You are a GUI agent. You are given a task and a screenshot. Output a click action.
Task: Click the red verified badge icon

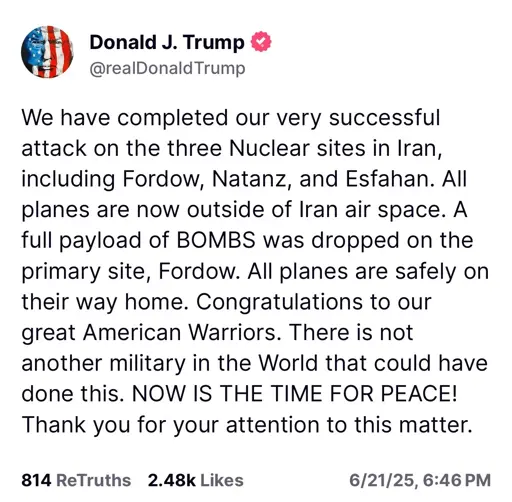click(x=261, y=41)
